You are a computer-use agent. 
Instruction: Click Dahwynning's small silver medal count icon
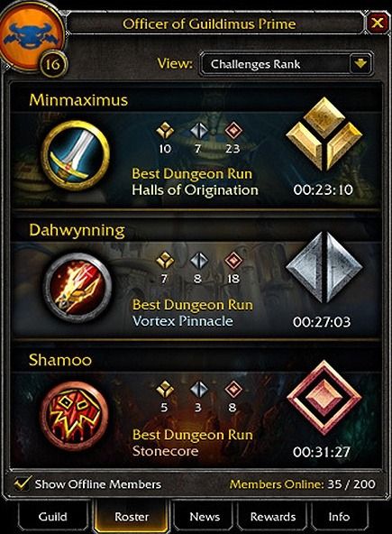pyautogui.click(x=199, y=261)
